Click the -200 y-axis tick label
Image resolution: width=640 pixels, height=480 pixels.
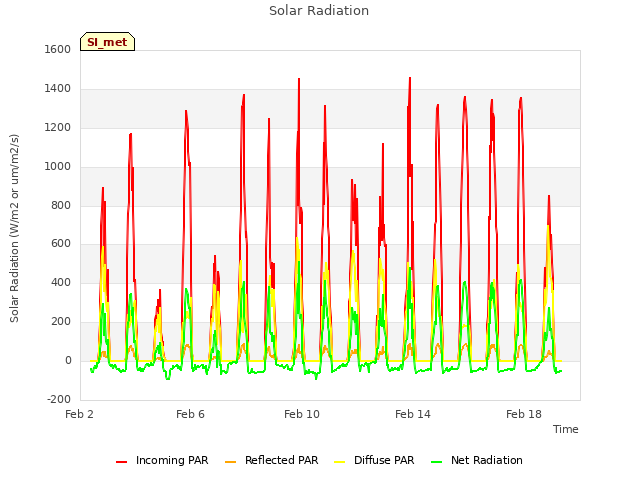point(59,399)
